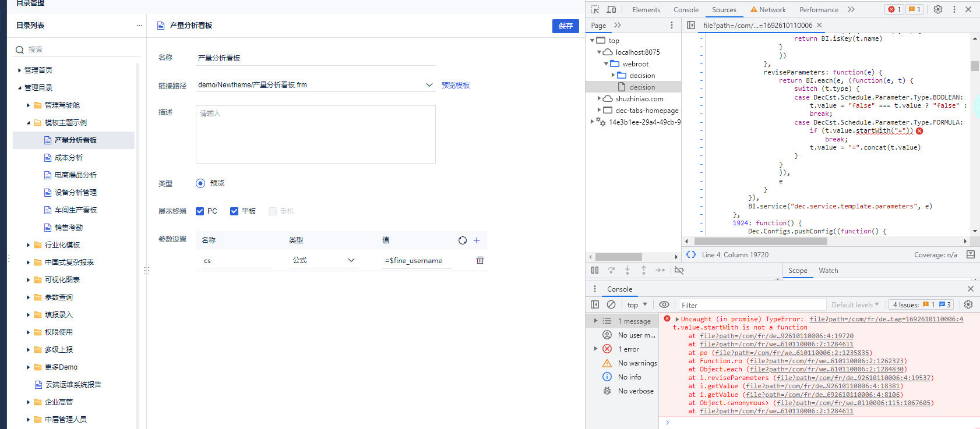Open the 公式 type dropdown

323,260
